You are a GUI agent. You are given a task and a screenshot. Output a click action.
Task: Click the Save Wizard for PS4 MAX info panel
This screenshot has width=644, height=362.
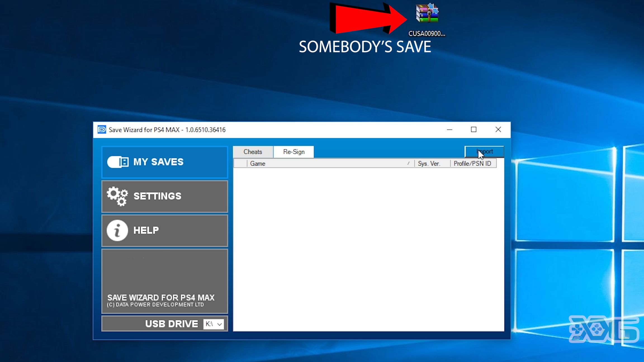[x=165, y=281]
